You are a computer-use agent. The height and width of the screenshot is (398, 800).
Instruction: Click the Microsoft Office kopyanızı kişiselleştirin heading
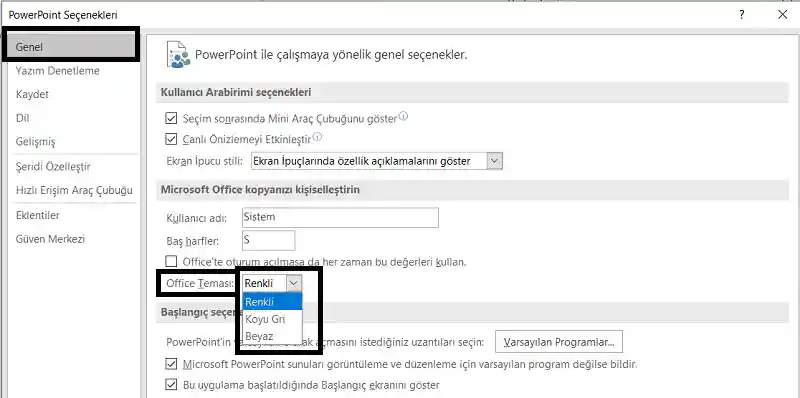pyautogui.click(x=260, y=190)
